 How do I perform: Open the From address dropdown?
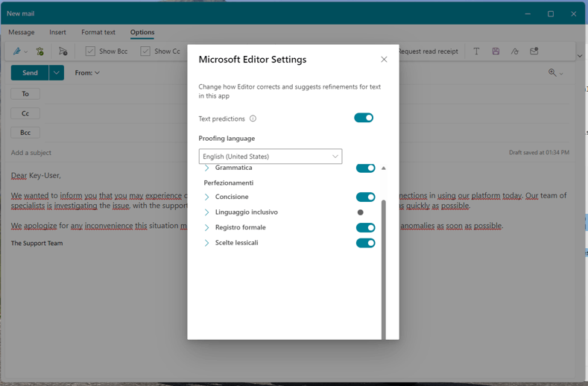pos(87,73)
